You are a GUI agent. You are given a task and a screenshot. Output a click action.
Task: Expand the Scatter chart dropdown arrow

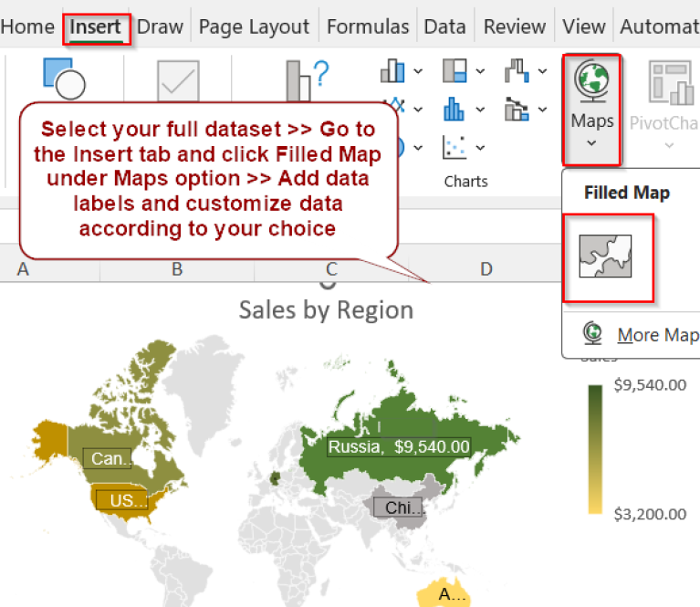coord(480,148)
